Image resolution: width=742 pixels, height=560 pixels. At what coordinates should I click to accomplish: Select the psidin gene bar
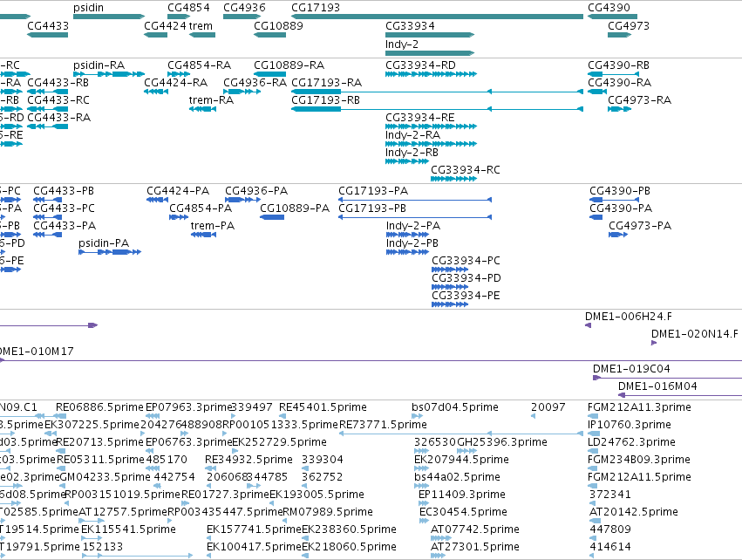point(109,17)
